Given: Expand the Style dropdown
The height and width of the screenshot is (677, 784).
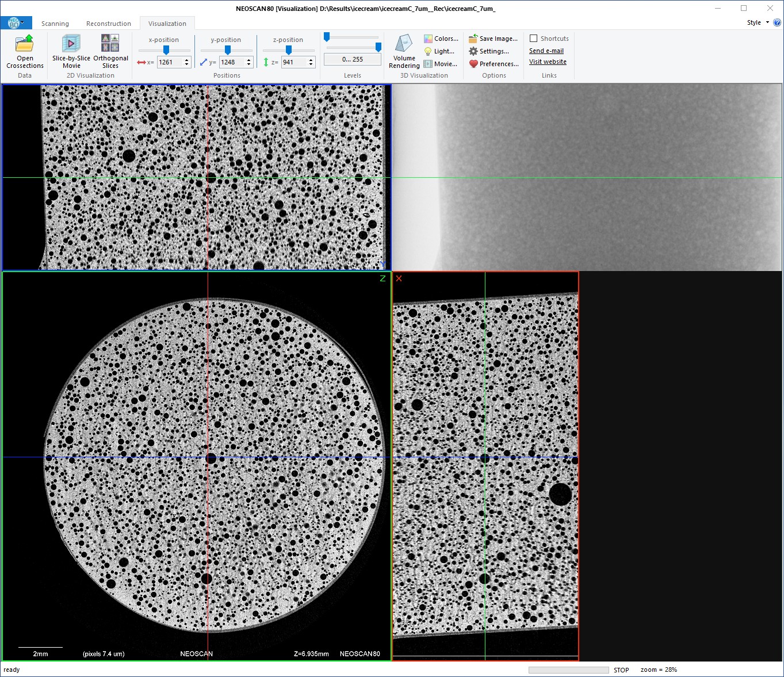Looking at the screenshot, I should 758,22.
